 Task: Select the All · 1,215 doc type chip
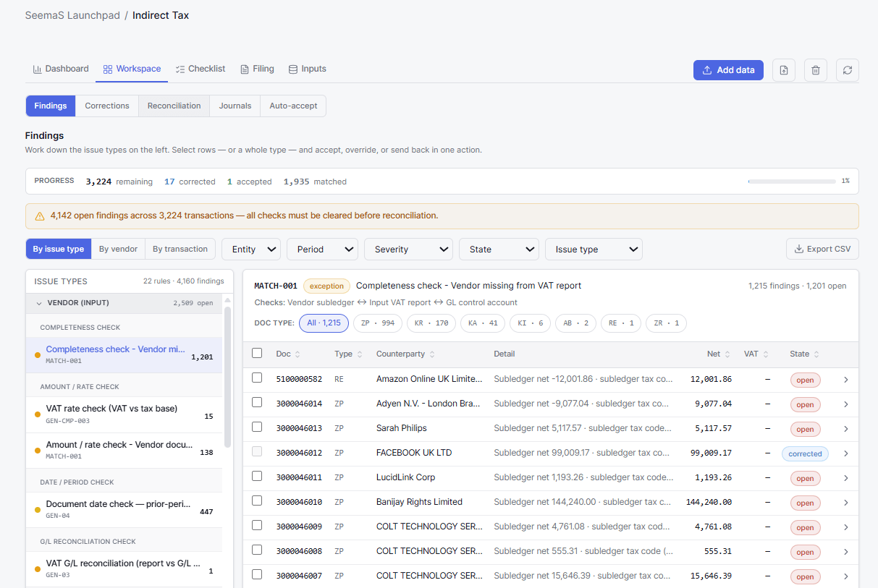tap(324, 323)
